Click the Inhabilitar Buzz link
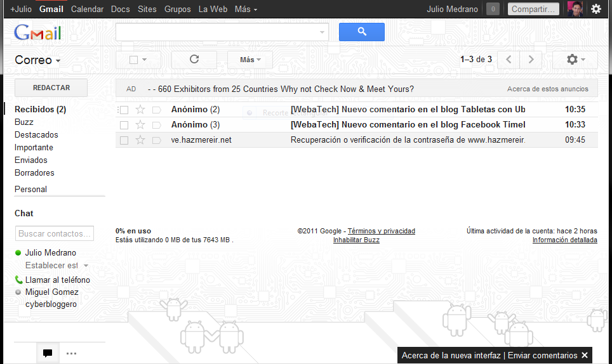Viewport: 612px width, 364px height. coord(356,240)
